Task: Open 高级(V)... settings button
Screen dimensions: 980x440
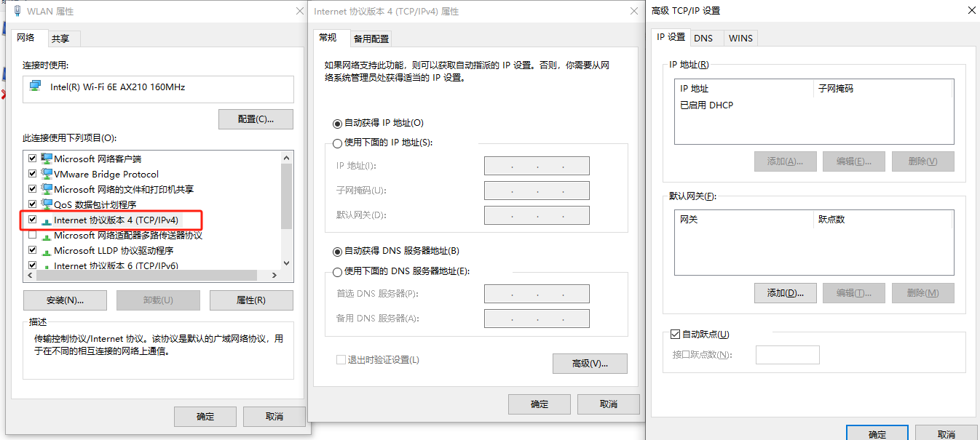Action: click(590, 364)
